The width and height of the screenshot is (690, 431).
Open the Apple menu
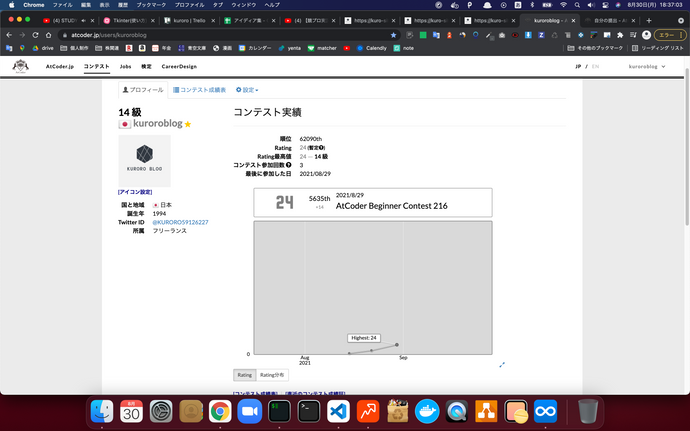pos(11,5)
